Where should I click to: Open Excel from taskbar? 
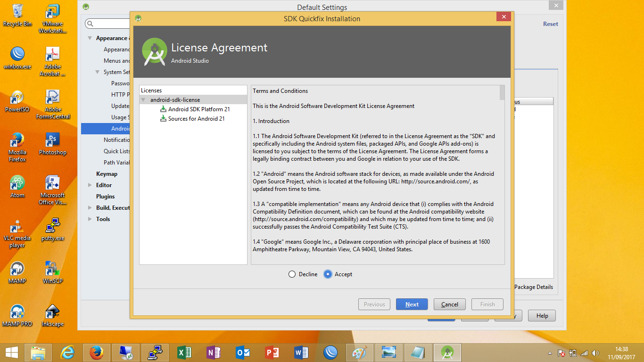click(184, 353)
